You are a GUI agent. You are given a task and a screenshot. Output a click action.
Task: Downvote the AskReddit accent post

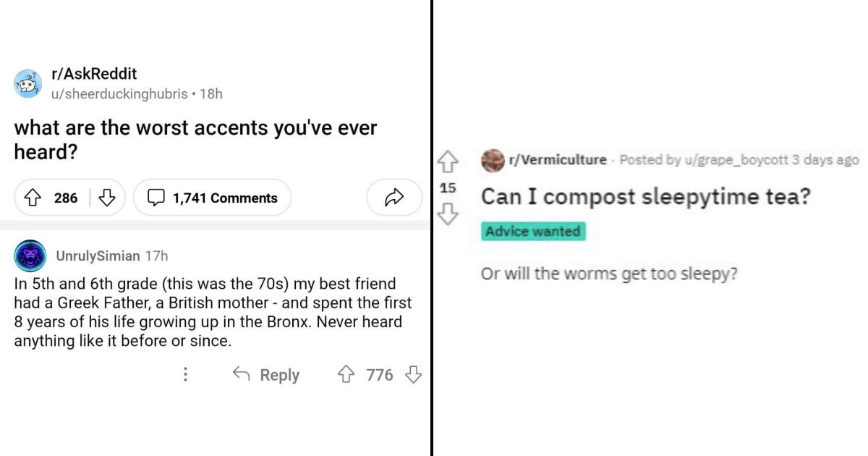(106, 197)
